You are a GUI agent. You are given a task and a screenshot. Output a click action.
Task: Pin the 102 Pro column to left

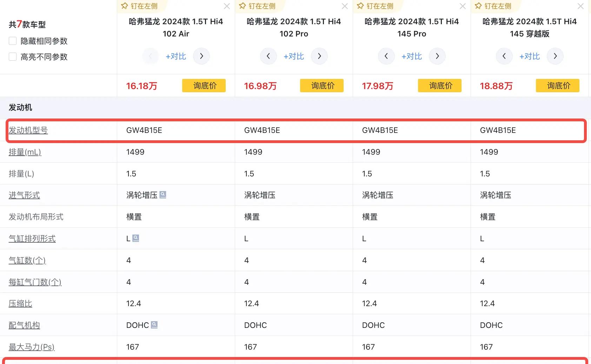point(257,6)
